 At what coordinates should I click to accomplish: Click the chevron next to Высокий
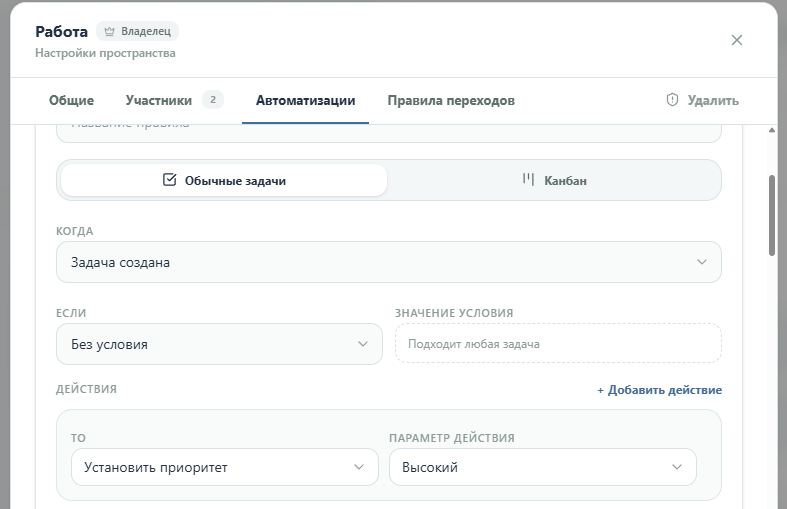(677, 467)
